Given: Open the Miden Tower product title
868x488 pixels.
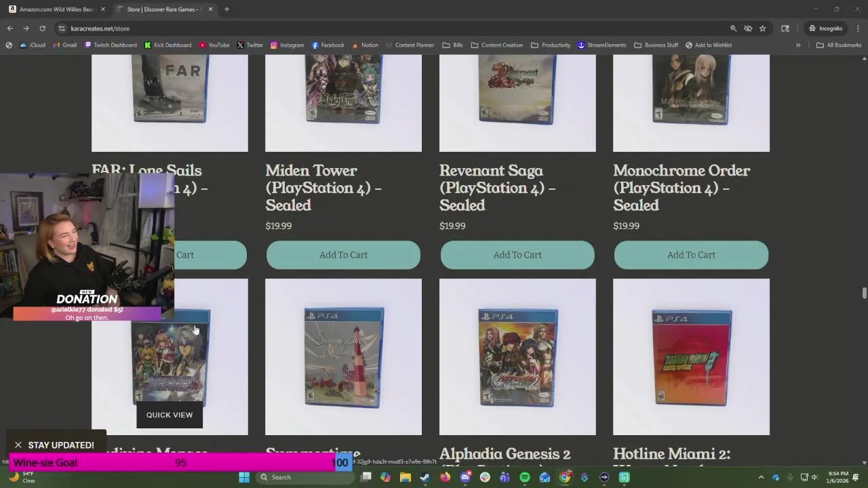Looking at the screenshot, I should (323, 188).
